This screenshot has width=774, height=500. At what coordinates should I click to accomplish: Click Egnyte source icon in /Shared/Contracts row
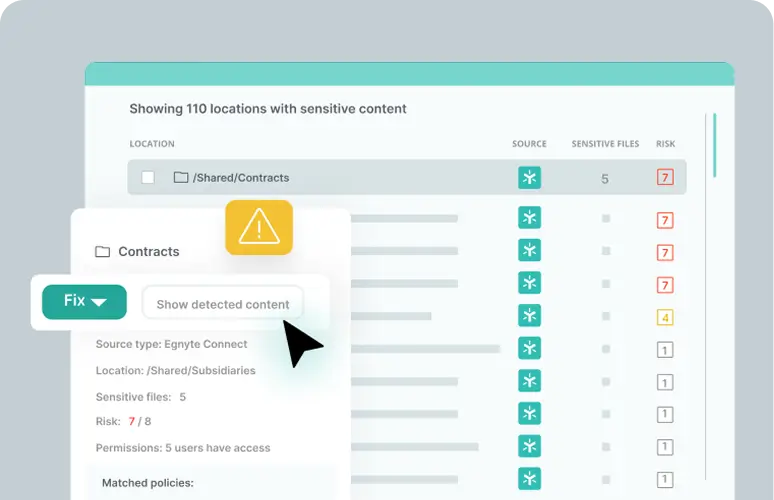(x=529, y=178)
